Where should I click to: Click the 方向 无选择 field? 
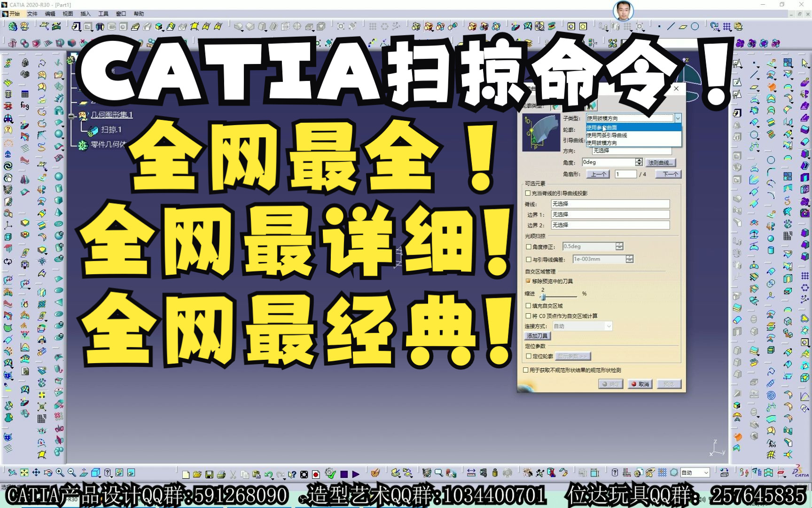click(x=632, y=151)
